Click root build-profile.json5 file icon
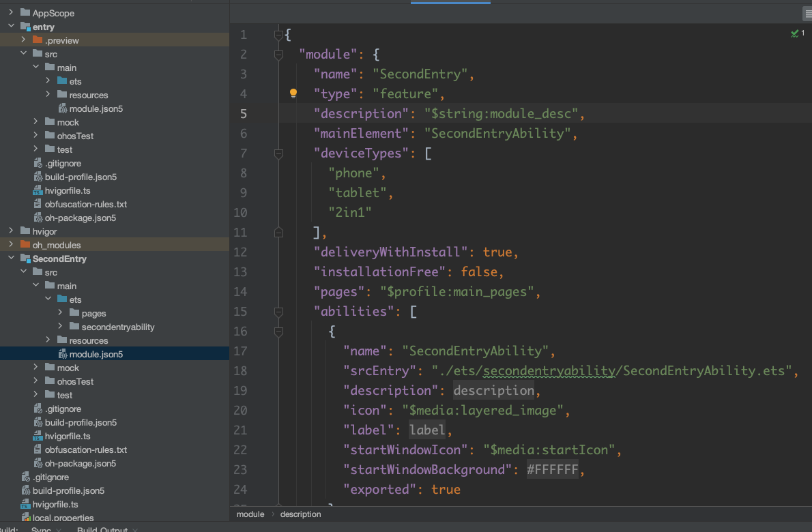Viewport: 812px width, 532px height. point(25,490)
